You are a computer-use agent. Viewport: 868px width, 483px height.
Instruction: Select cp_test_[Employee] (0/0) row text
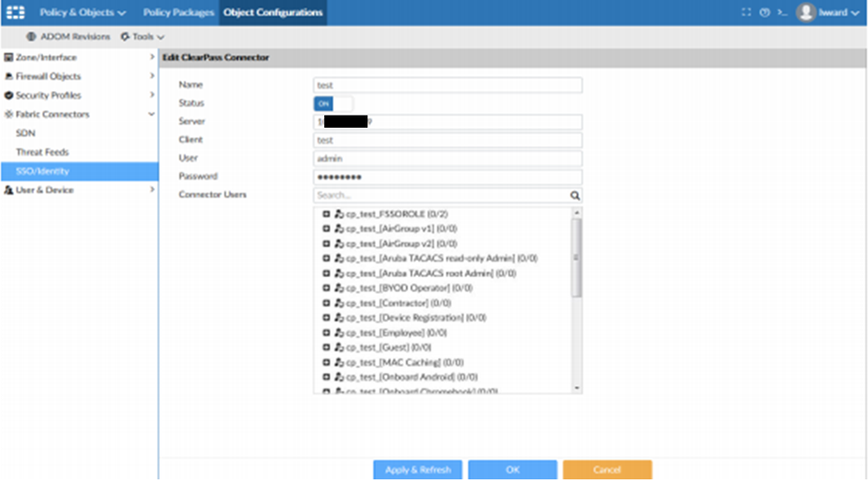pos(396,333)
